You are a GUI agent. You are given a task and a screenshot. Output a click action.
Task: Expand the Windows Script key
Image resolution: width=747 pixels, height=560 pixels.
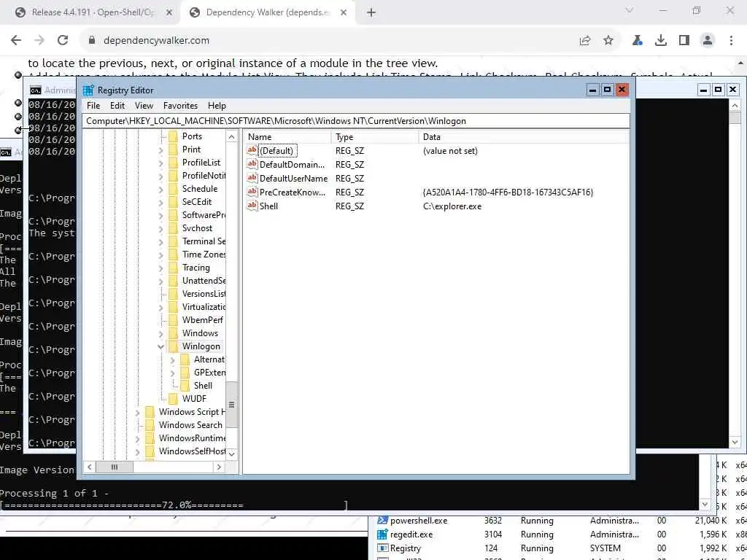[137, 413]
